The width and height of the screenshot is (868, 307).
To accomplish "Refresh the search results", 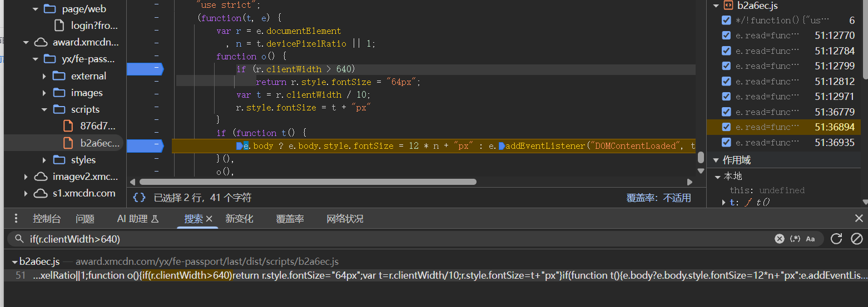I will click(x=836, y=239).
